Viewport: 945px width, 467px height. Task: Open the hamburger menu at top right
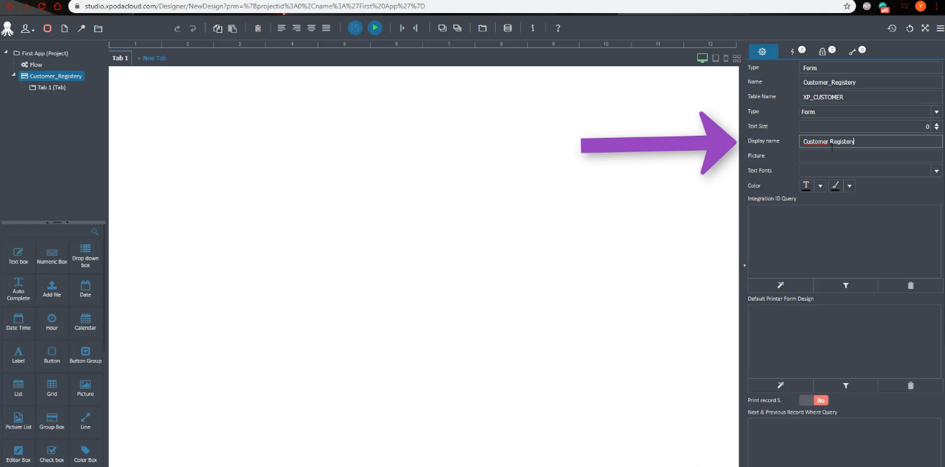[940, 28]
